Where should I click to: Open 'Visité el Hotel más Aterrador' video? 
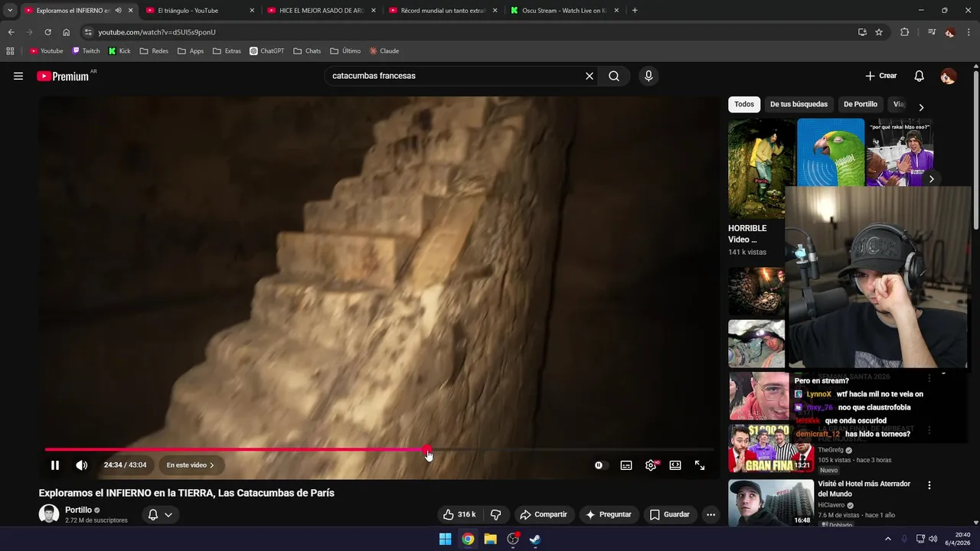pyautogui.click(x=864, y=489)
